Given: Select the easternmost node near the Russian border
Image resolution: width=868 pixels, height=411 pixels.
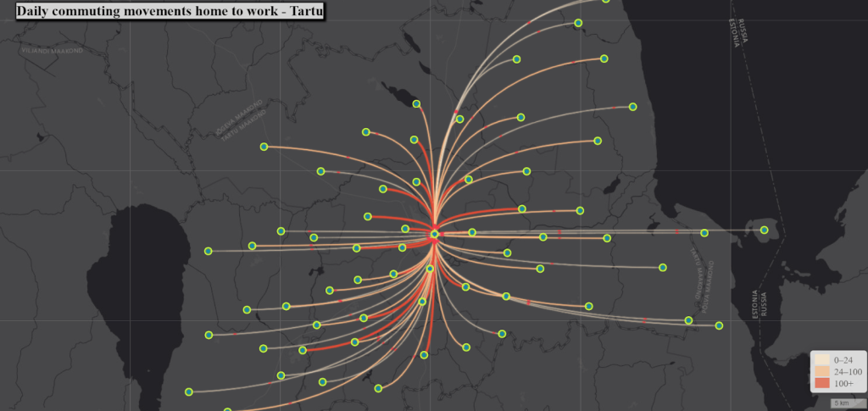Looking at the screenshot, I should [x=765, y=230].
